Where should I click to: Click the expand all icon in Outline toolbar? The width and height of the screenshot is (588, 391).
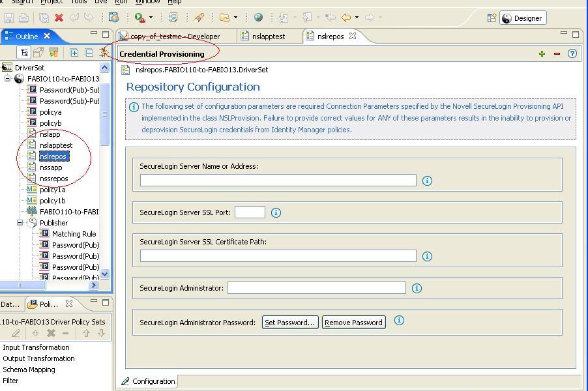pyautogui.click(x=74, y=53)
